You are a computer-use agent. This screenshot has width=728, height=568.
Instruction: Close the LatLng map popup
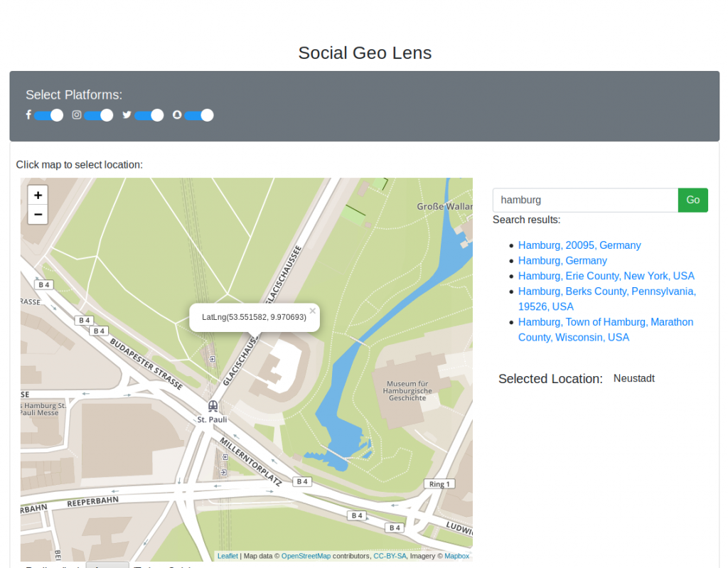tap(313, 311)
